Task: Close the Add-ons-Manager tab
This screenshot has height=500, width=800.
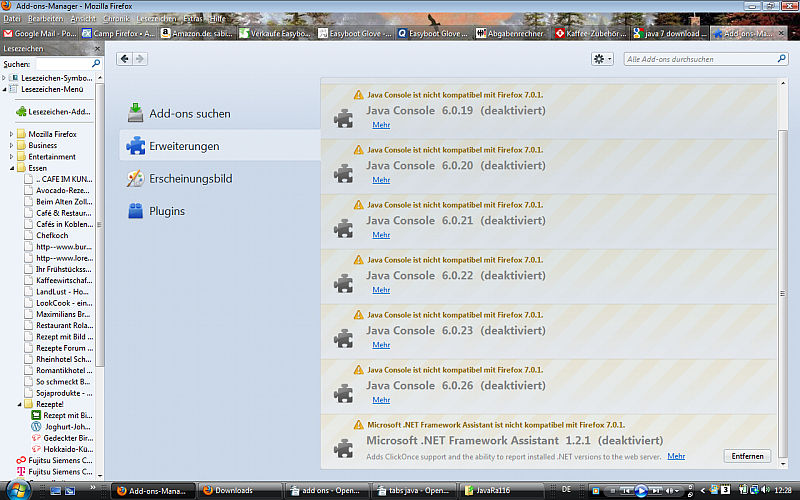Action: [x=781, y=33]
